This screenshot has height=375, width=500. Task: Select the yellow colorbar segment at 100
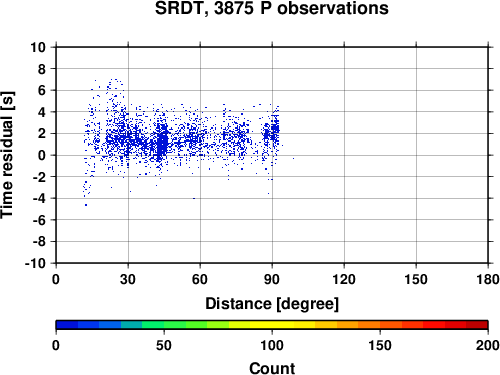[x=272, y=325]
